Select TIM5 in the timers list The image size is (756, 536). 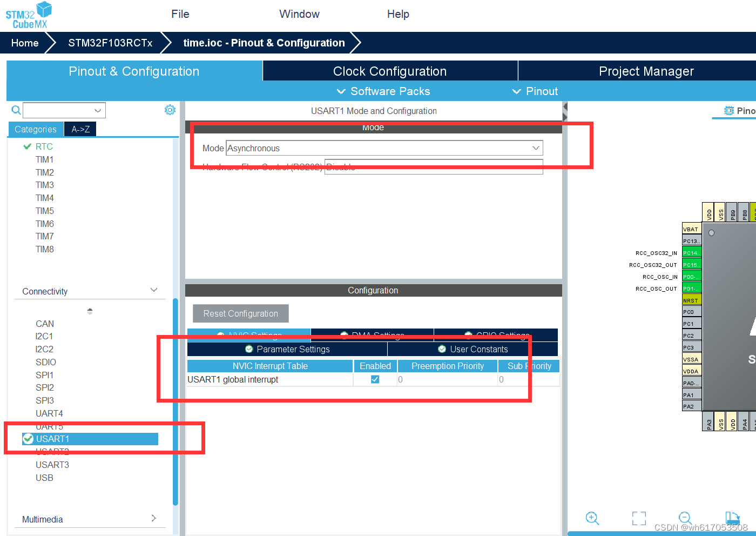point(44,211)
